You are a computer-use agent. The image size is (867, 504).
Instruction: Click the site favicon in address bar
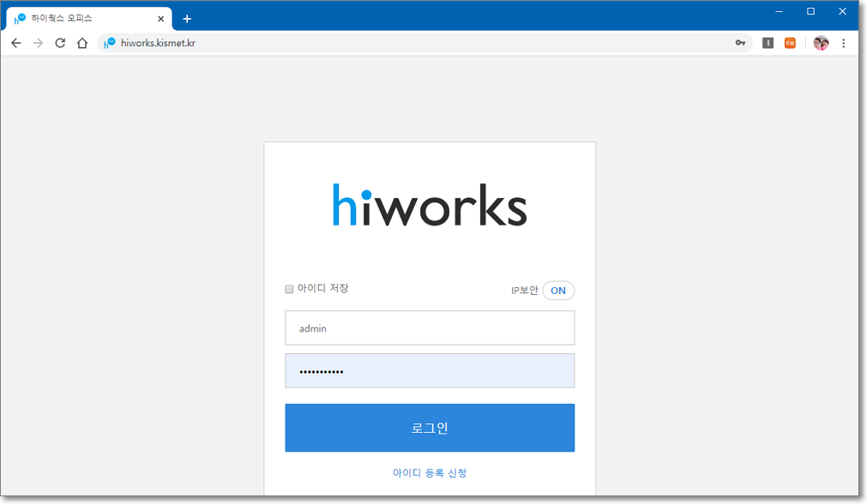(x=110, y=43)
